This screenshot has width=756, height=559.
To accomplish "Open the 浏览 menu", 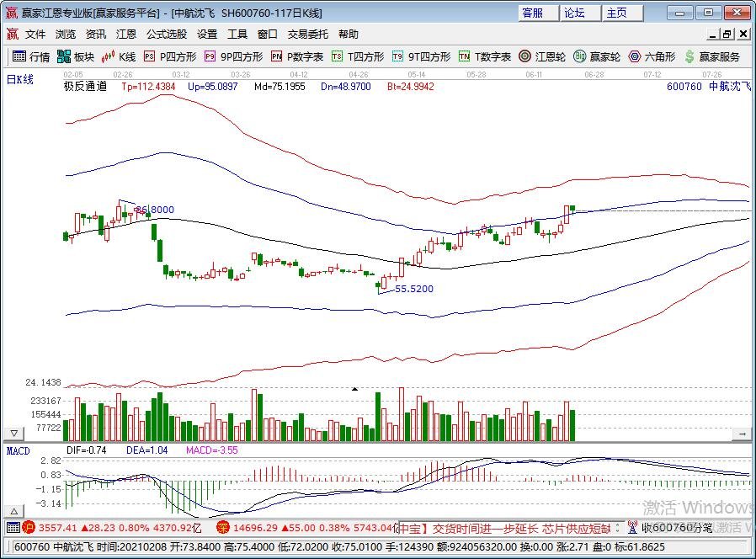I will [66, 35].
